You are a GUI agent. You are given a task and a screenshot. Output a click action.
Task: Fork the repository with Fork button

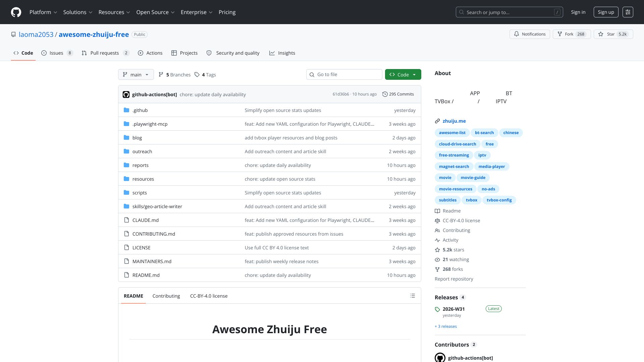coord(572,34)
